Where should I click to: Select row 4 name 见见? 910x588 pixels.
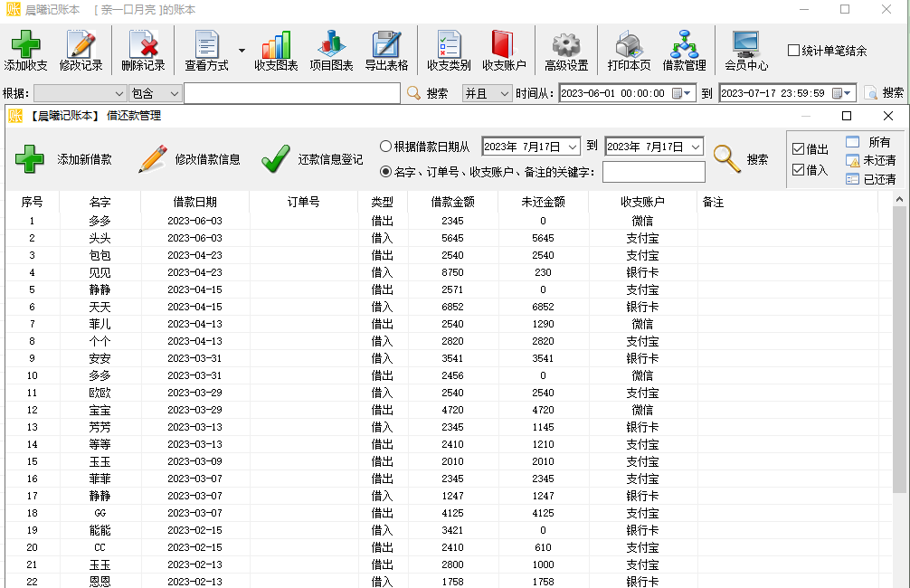100,272
